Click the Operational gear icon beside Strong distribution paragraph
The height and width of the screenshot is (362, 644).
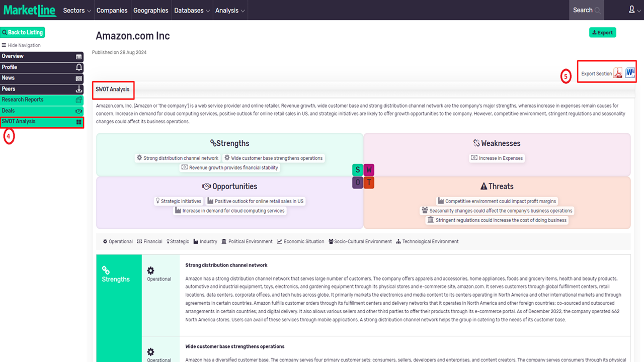pyautogui.click(x=150, y=270)
